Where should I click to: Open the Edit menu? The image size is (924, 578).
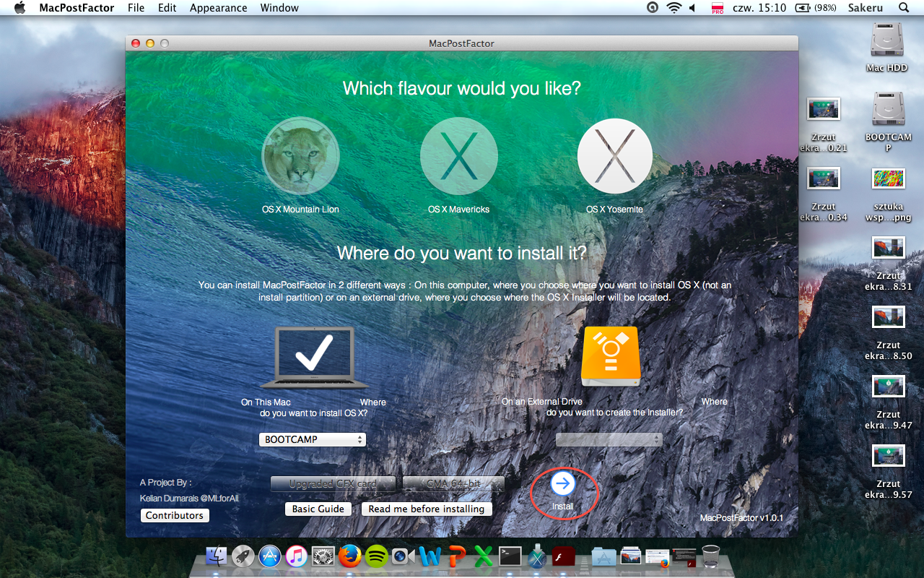(167, 8)
